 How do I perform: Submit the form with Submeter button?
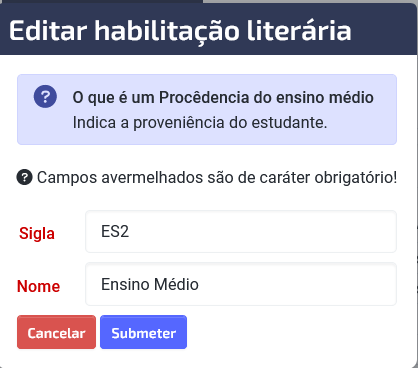click(x=143, y=332)
